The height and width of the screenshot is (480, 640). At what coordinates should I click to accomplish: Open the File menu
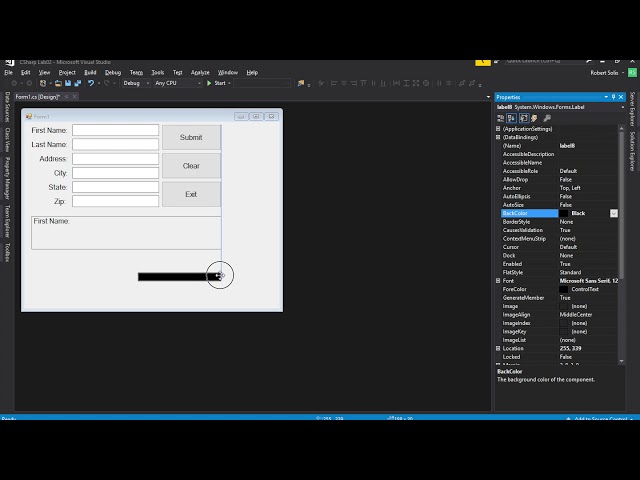pos(9,73)
